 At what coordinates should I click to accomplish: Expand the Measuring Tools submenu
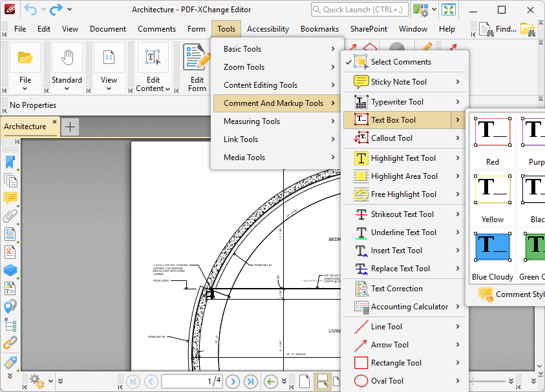coord(277,121)
